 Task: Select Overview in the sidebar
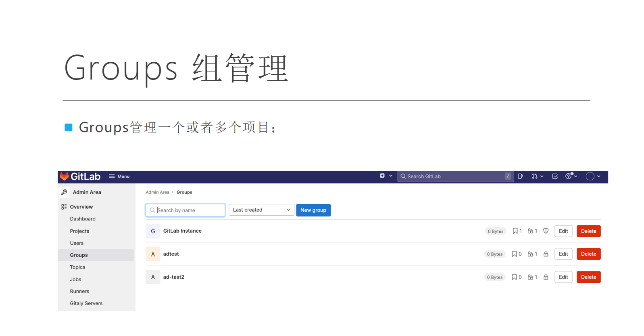[81, 207]
